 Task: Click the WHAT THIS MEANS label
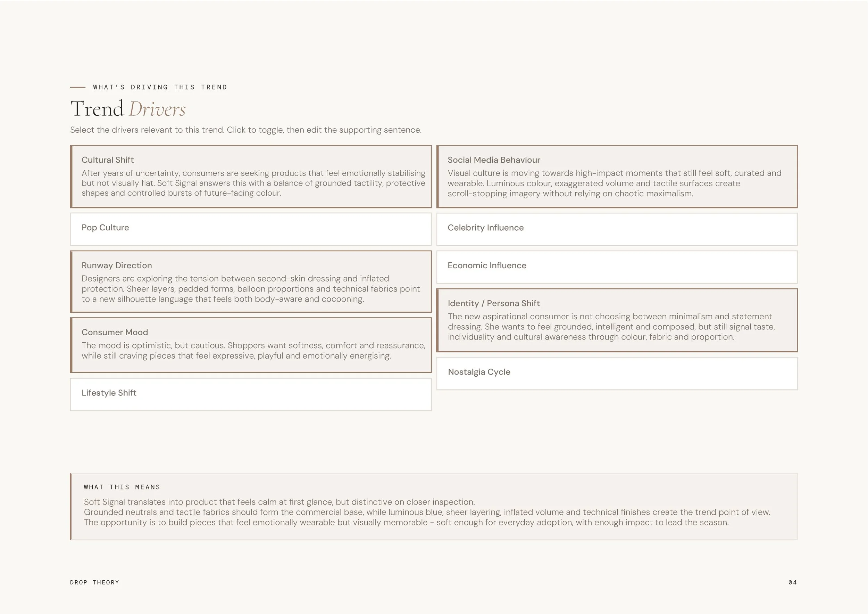tap(122, 487)
